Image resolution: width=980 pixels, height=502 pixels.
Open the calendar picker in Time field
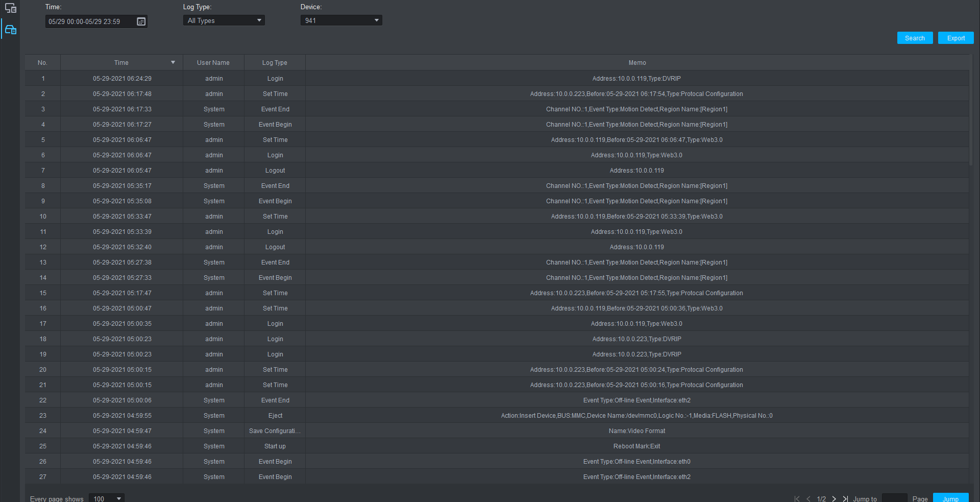pos(141,21)
